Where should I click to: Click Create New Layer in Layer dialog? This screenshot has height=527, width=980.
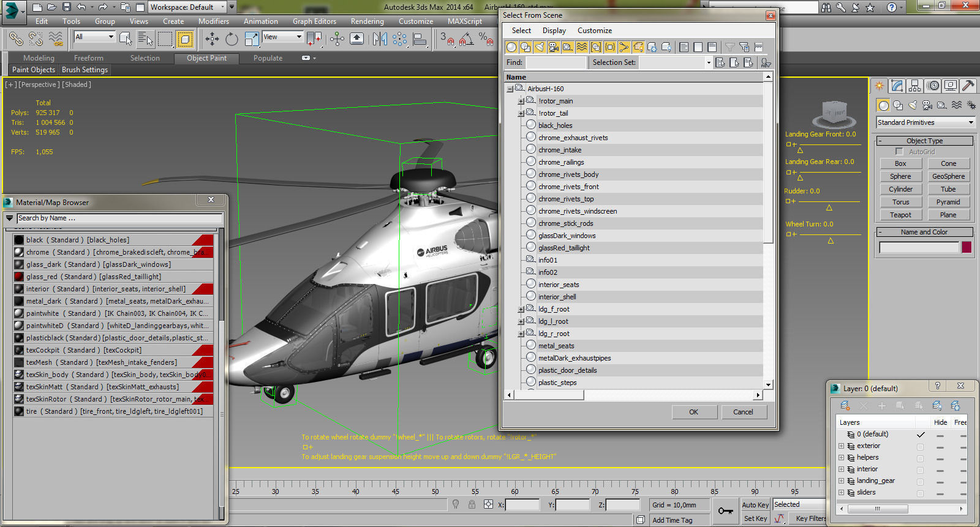tap(845, 405)
